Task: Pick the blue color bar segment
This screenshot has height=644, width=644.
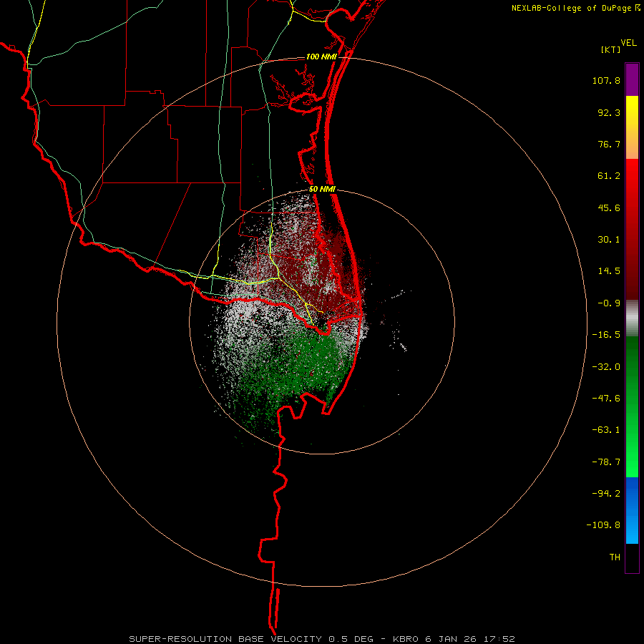Action: pyautogui.click(x=632, y=510)
